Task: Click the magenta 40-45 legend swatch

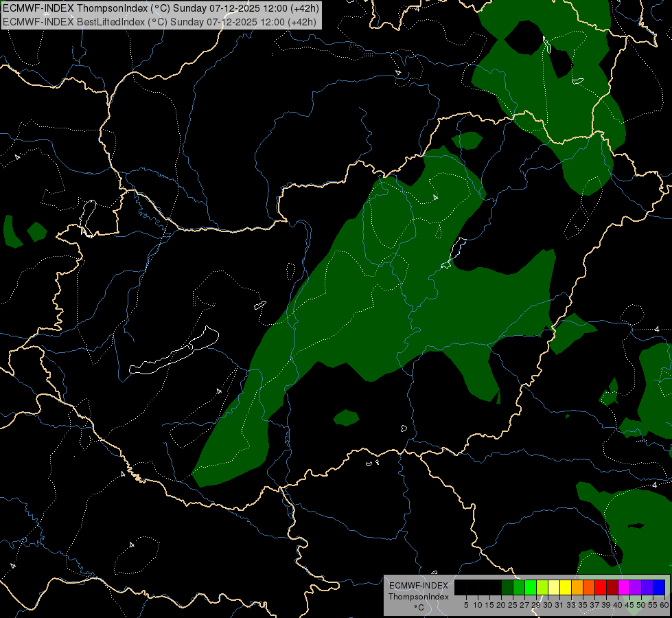Action: [x=624, y=587]
